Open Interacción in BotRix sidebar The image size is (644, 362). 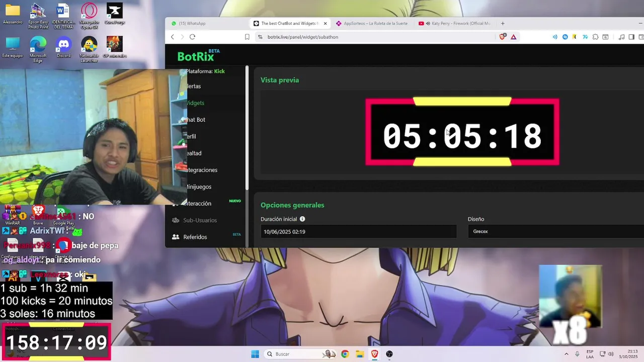tap(199, 203)
